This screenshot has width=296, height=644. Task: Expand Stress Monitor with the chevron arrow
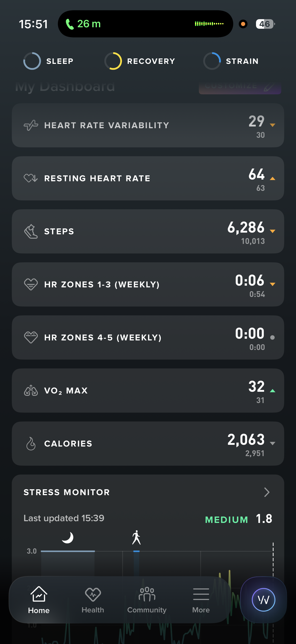coord(267,492)
